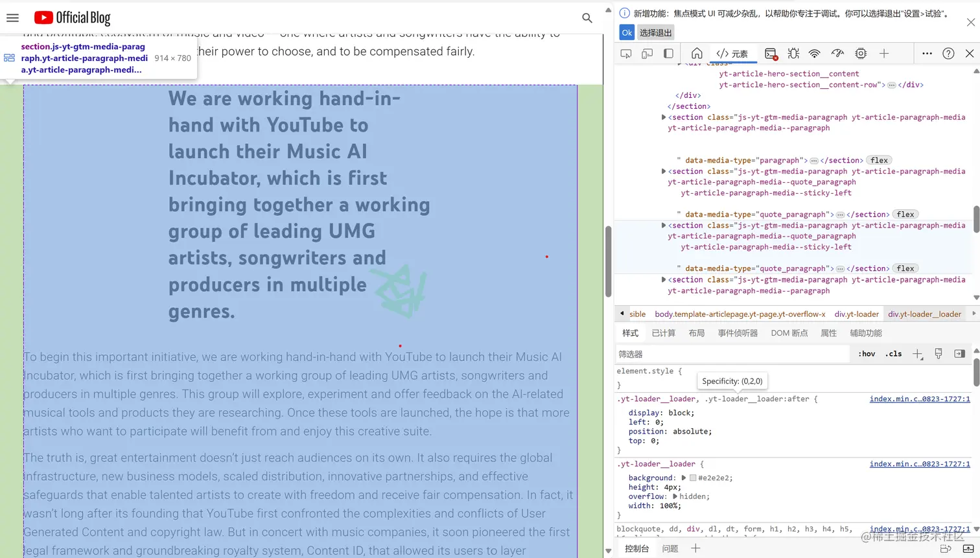This screenshot has width=980, height=558.
Task: Click the drawer dock-position icon
Action: coord(946,549)
